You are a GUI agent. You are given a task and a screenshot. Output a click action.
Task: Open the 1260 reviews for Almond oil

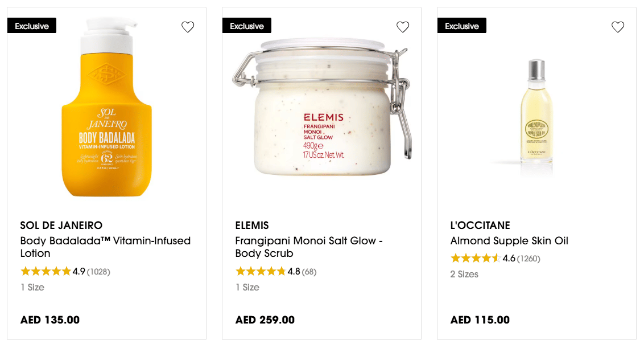coord(529,259)
